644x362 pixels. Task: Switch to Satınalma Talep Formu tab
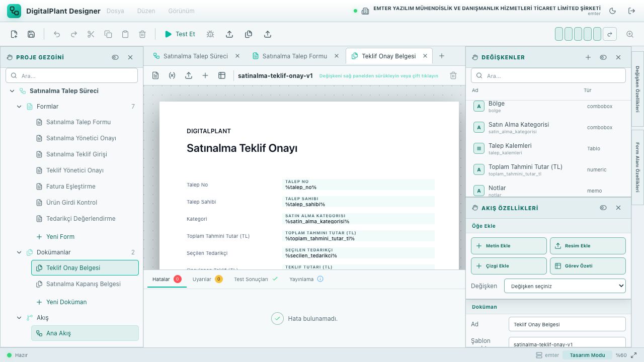tap(289, 56)
